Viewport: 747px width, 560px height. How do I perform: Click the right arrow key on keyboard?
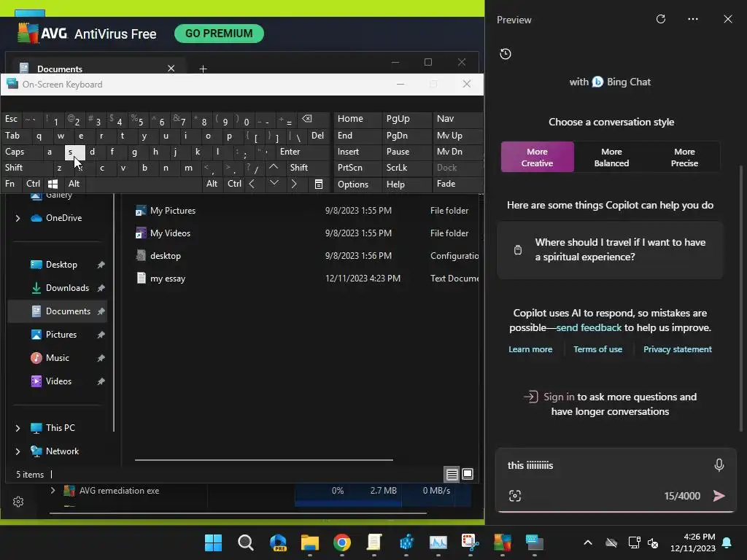click(x=294, y=184)
